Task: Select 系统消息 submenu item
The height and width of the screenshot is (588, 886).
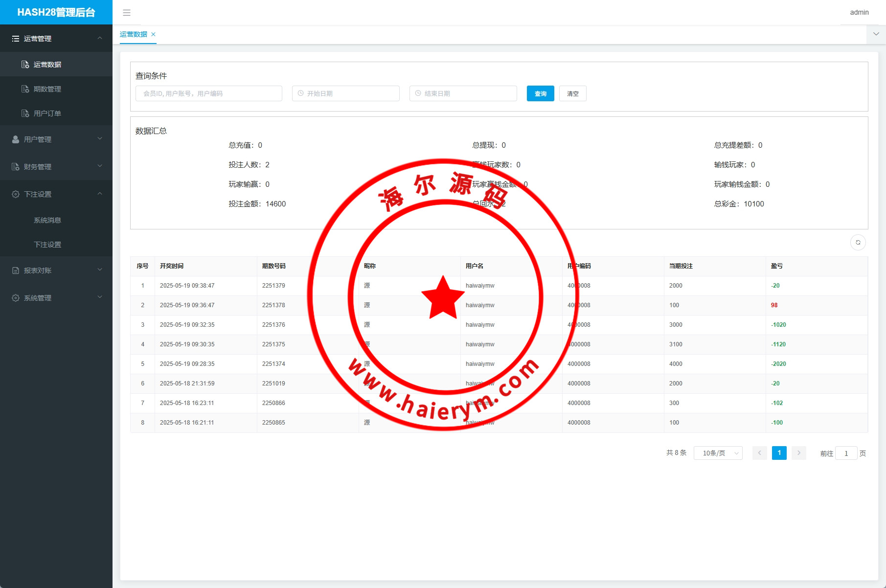Action: click(x=47, y=220)
